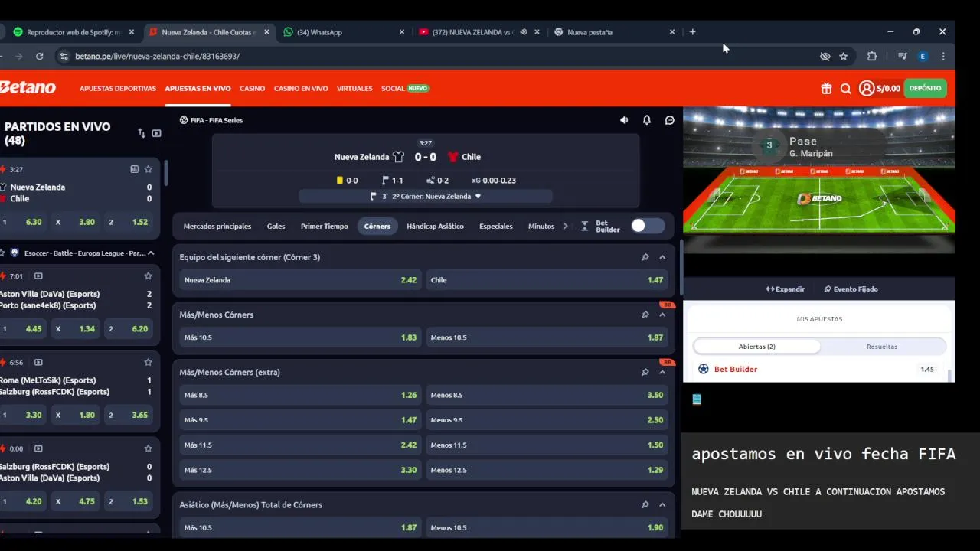
Task: Pin the Más/Menos Córners (extra) market
Action: pyautogui.click(x=645, y=372)
